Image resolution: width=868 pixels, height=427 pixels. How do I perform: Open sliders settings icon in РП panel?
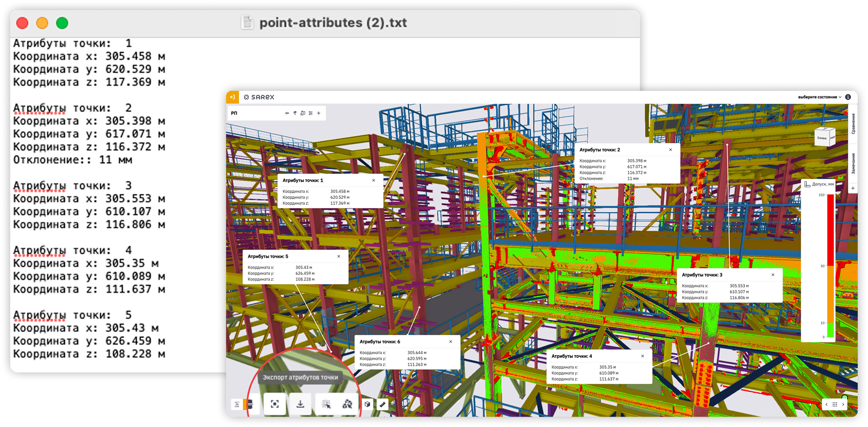pos(311,113)
